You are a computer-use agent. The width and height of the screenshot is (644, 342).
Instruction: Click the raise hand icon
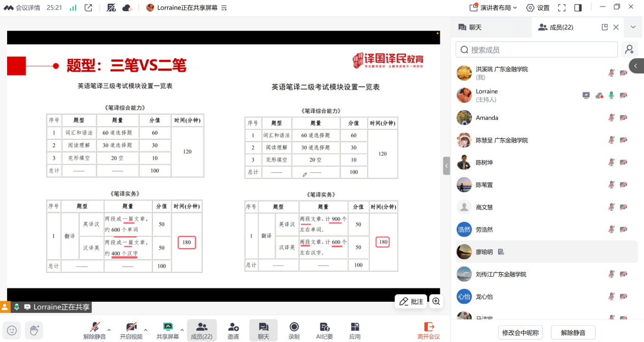tap(34, 330)
